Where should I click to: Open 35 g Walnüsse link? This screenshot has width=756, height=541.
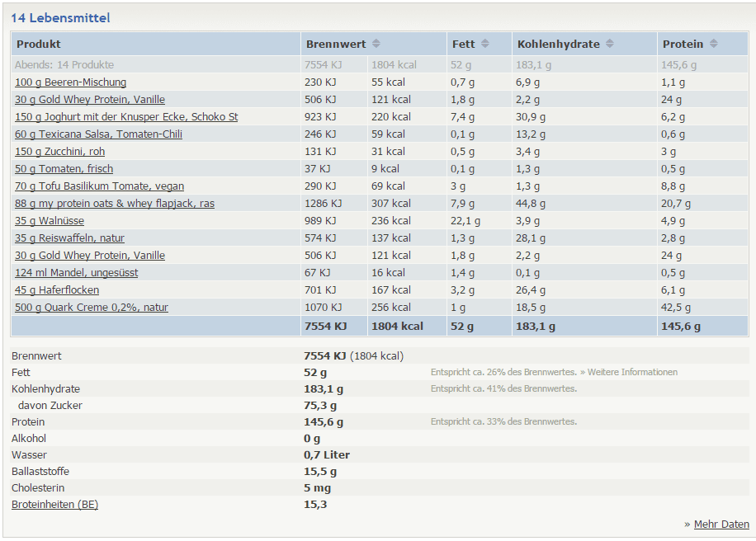[x=50, y=221]
